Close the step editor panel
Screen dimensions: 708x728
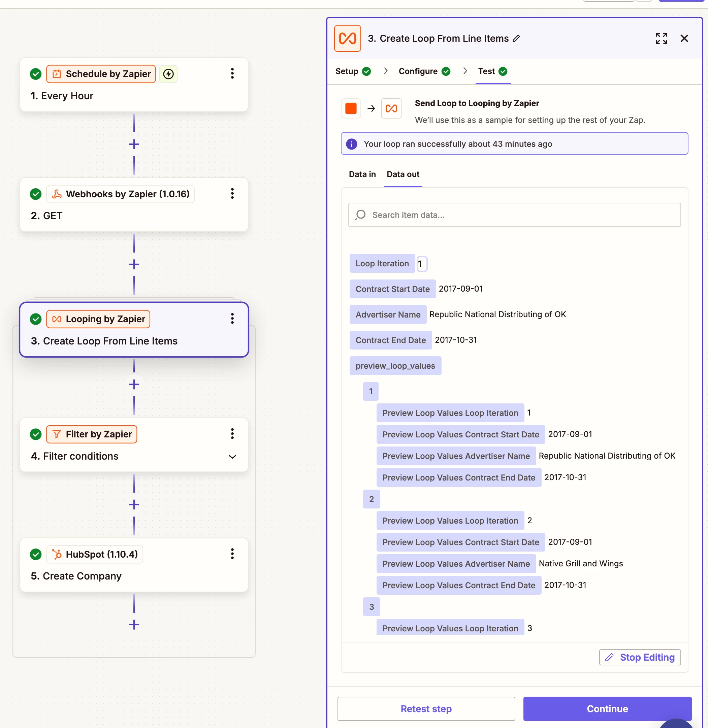[684, 38]
